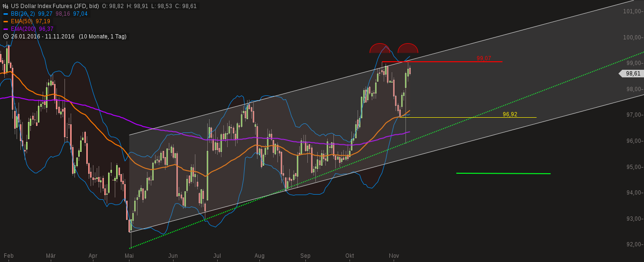Click the yellow 96,92 support label
This screenshot has height=262, width=644.
(510, 114)
